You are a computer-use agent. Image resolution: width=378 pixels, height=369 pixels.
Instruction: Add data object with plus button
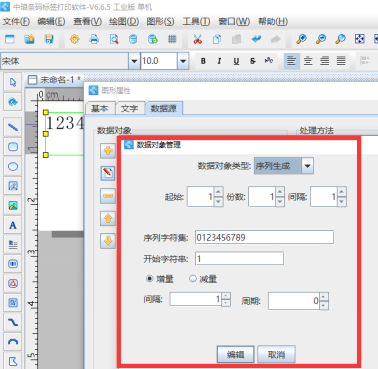tap(108, 151)
